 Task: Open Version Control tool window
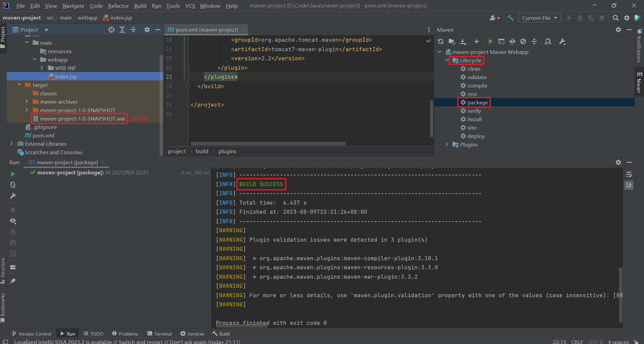32,334
